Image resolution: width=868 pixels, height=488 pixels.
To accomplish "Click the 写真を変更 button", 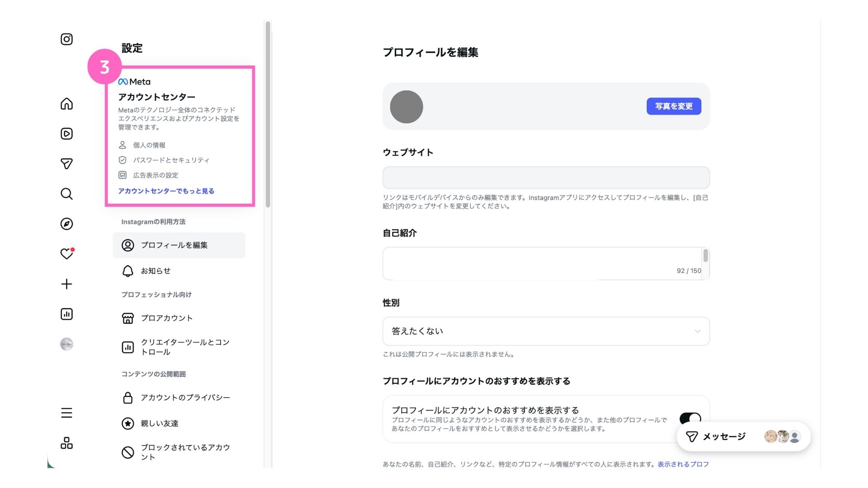I will pos(674,106).
